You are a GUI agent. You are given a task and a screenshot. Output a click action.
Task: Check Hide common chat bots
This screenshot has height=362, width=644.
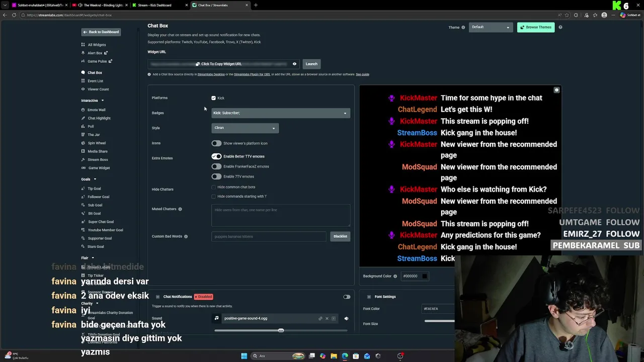point(213,187)
